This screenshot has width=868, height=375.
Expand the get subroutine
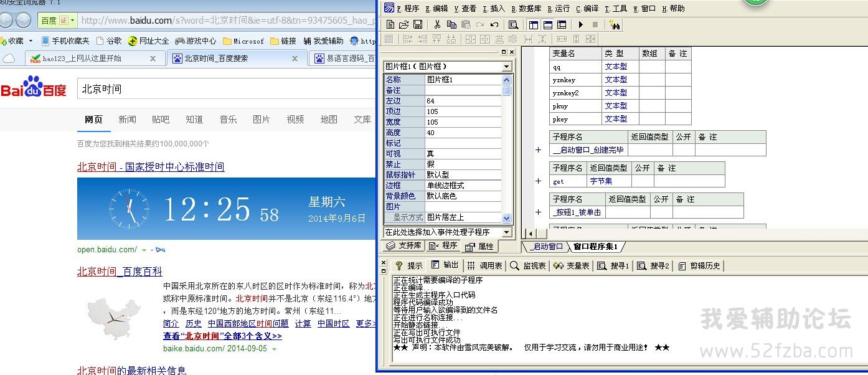click(x=539, y=181)
